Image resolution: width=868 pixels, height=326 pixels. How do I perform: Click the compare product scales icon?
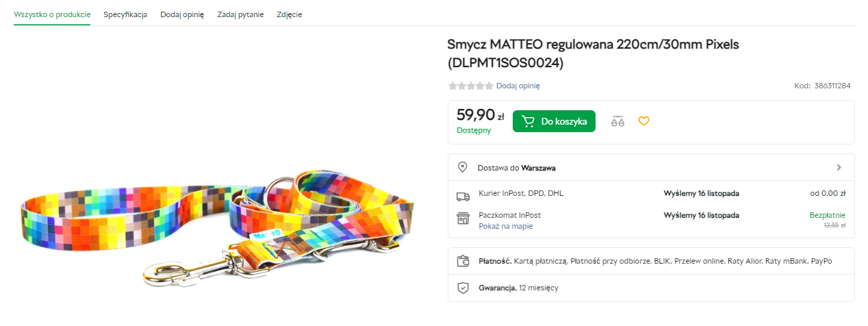[617, 121]
